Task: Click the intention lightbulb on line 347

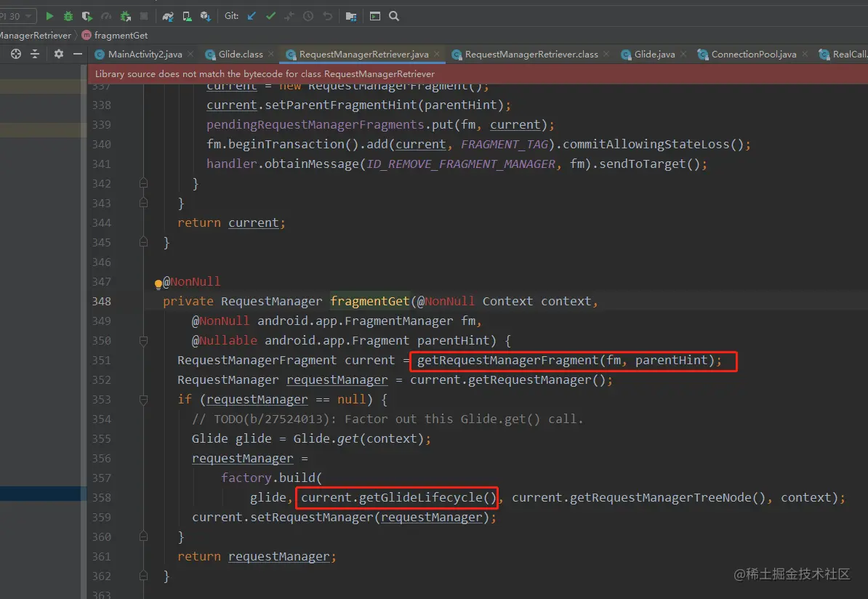Action: pyautogui.click(x=158, y=284)
